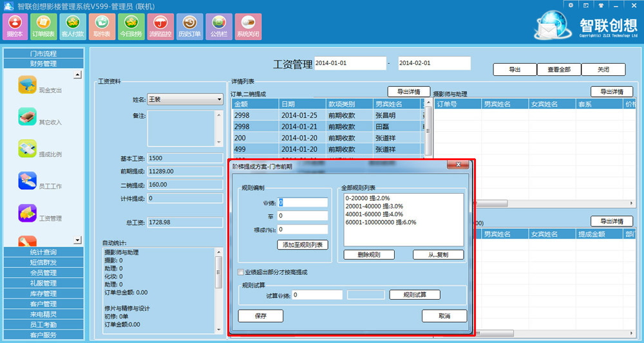
Task: Expand the 礼服管理 sidebar section
Action: pos(44,283)
